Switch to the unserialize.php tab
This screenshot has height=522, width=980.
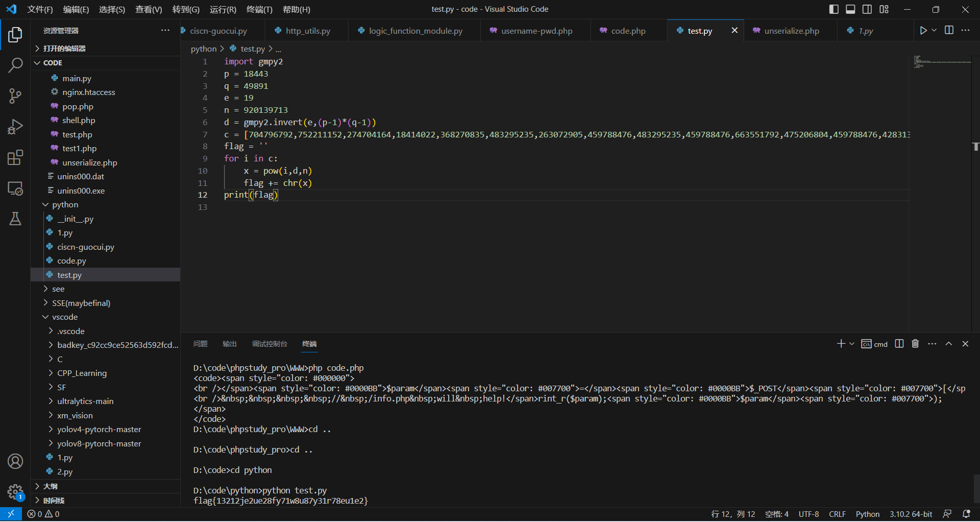coord(791,31)
